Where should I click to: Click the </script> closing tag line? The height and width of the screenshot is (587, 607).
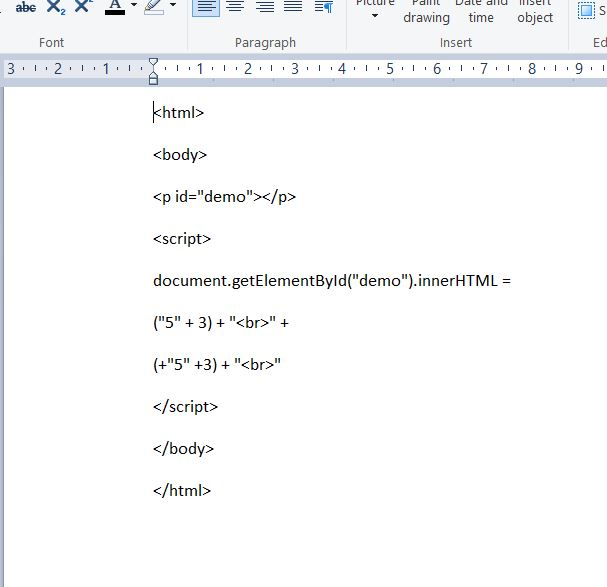coord(185,407)
